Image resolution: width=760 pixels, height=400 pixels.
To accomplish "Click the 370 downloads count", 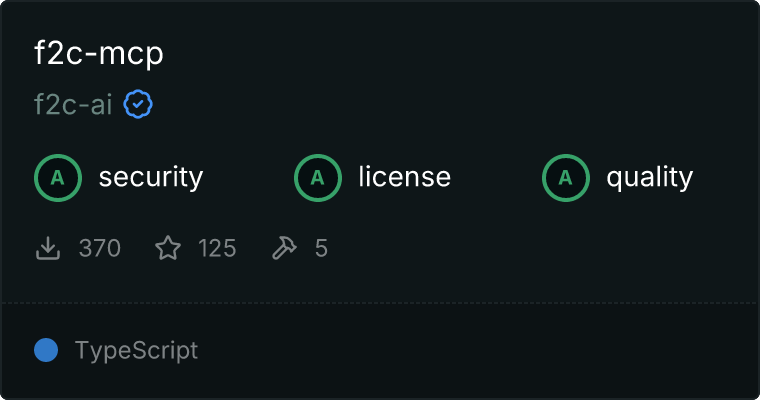I will (99, 248).
